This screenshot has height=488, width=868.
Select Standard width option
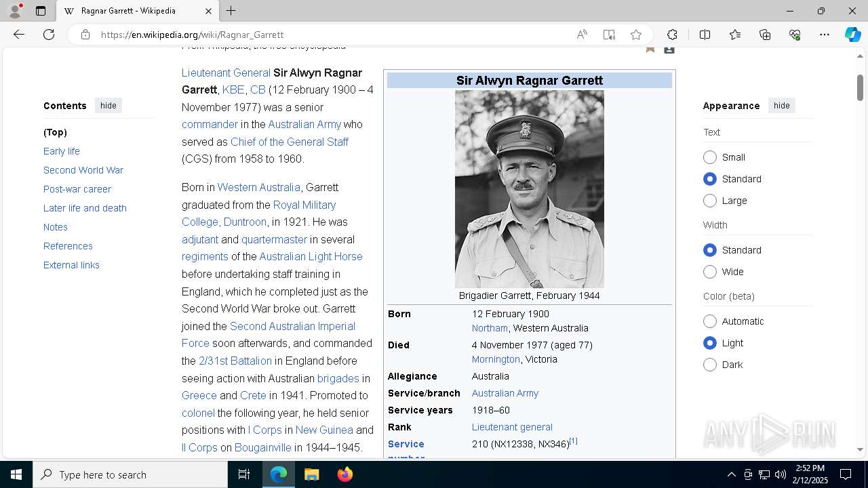(x=710, y=250)
